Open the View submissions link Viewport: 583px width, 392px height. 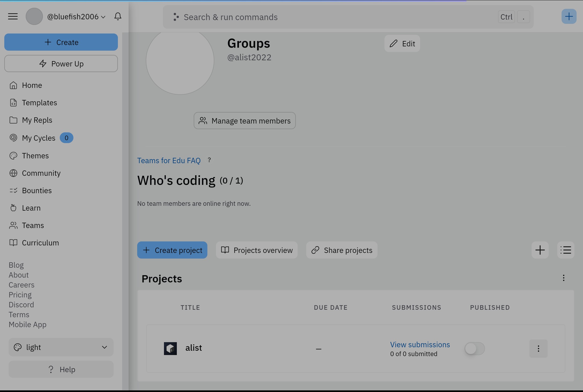(420, 345)
